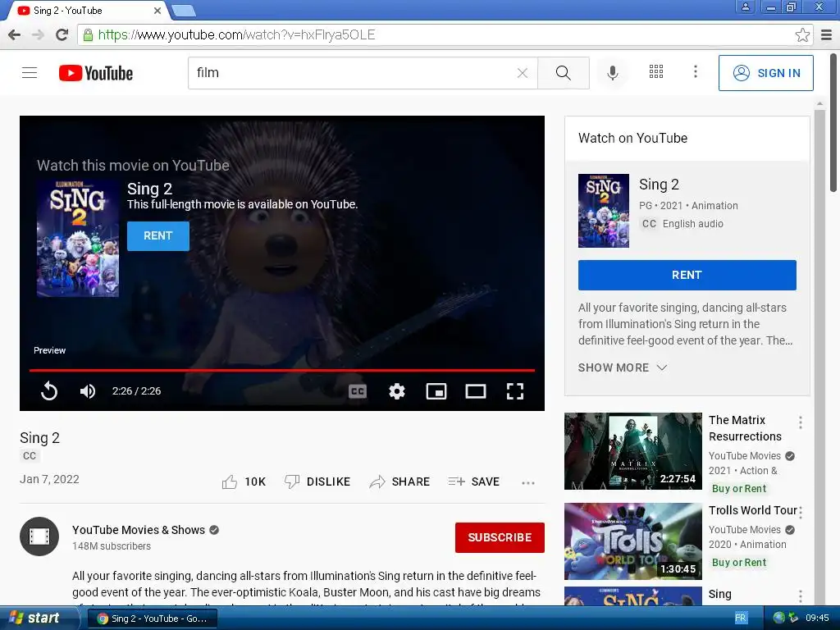Viewport: 840px width, 630px height.
Task: Open YouTube Movies & Shows channel avatar
Action: point(39,536)
